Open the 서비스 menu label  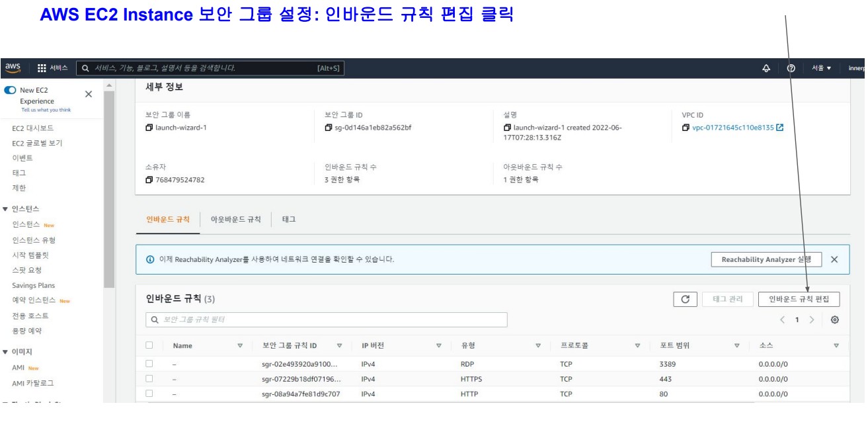[x=59, y=67]
